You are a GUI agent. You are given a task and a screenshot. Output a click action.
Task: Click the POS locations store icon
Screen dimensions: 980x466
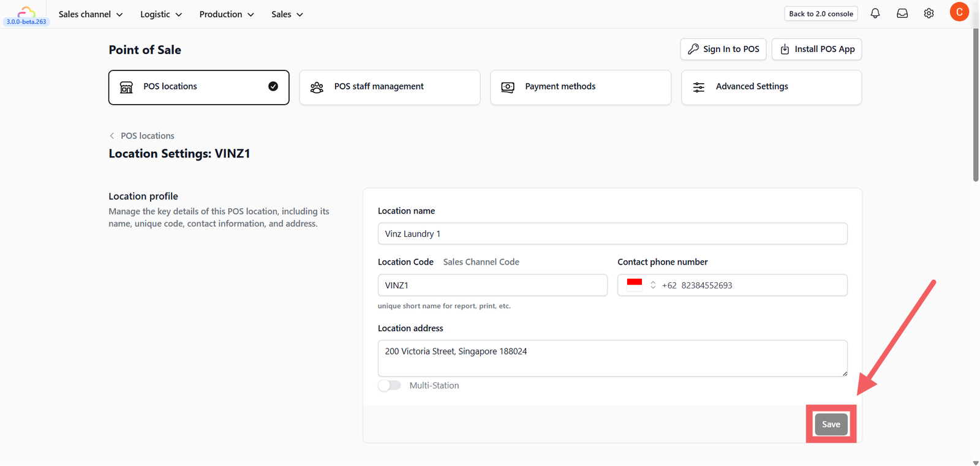126,88
